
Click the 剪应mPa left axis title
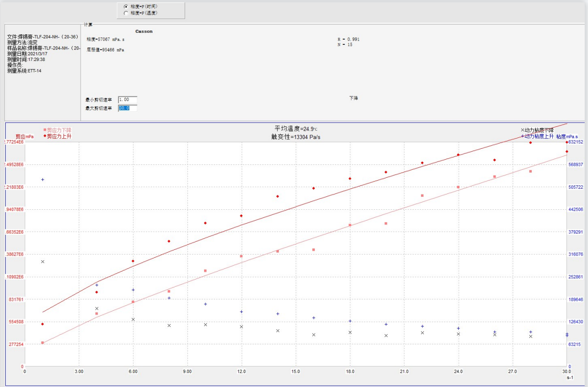pyautogui.click(x=24, y=136)
